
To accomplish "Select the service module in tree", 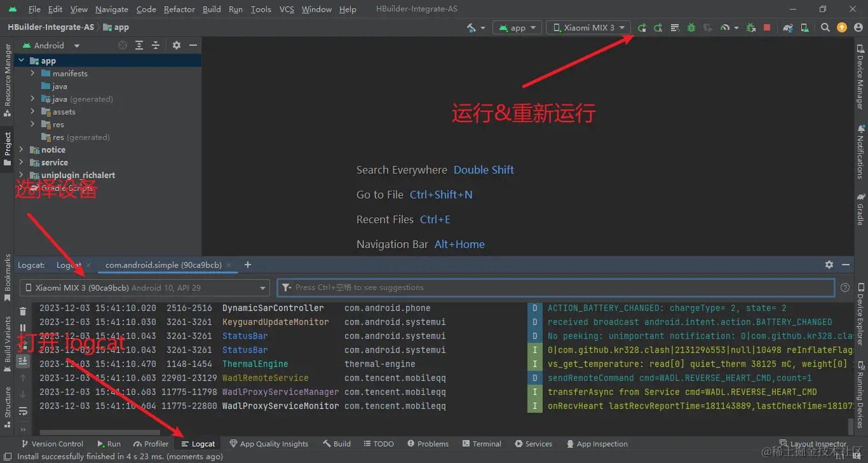I will pyautogui.click(x=55, y=163).
